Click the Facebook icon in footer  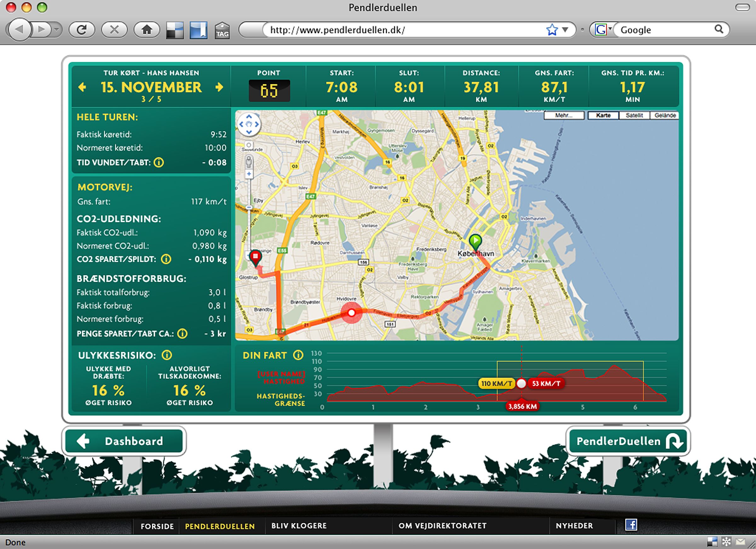click(x=631, y=525)
